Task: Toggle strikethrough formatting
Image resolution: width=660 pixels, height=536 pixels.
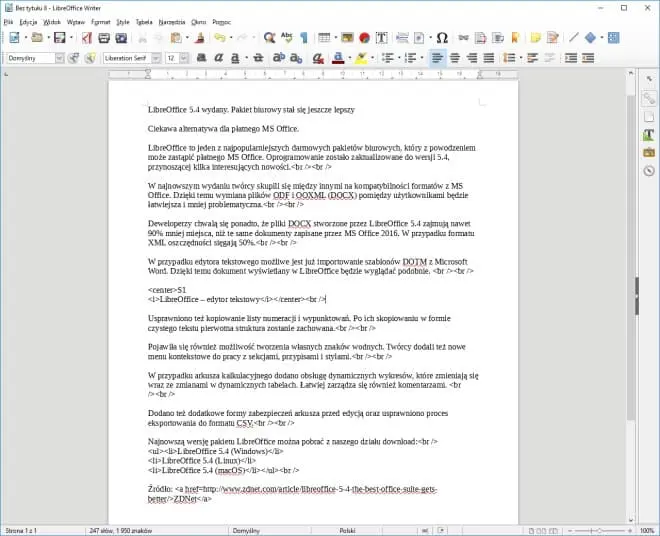Action: (x=258, y=58)
